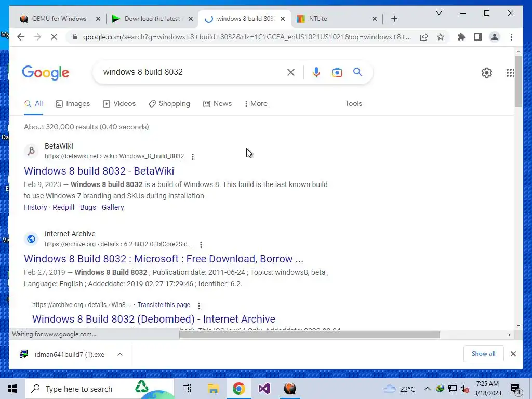Open BetaWiki result options menu
The image size is (532, 399).
point(193,157)
